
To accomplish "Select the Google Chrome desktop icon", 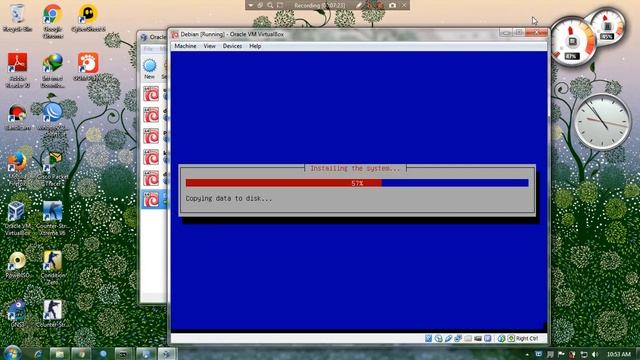I will 53,21.
